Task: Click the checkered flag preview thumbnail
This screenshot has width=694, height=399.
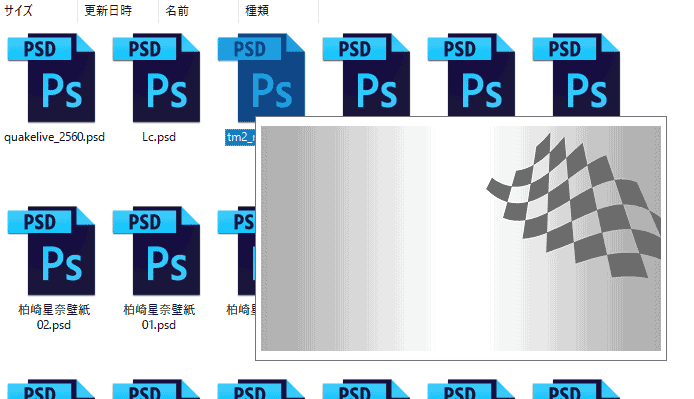Action: tap(461, 238)
